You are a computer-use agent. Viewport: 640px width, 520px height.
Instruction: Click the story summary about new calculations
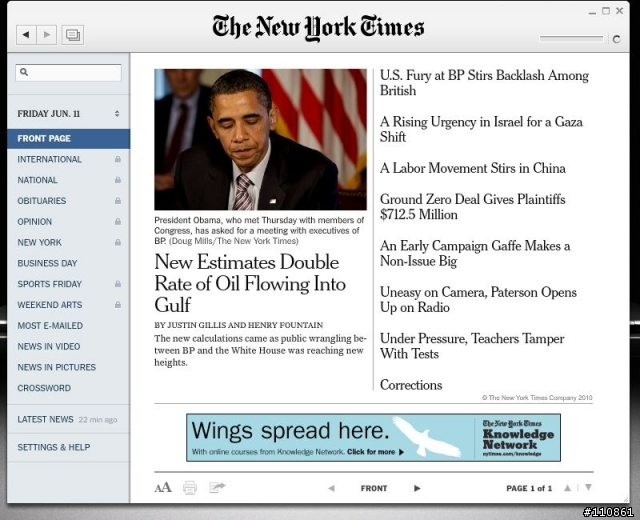tap(260, 350)
